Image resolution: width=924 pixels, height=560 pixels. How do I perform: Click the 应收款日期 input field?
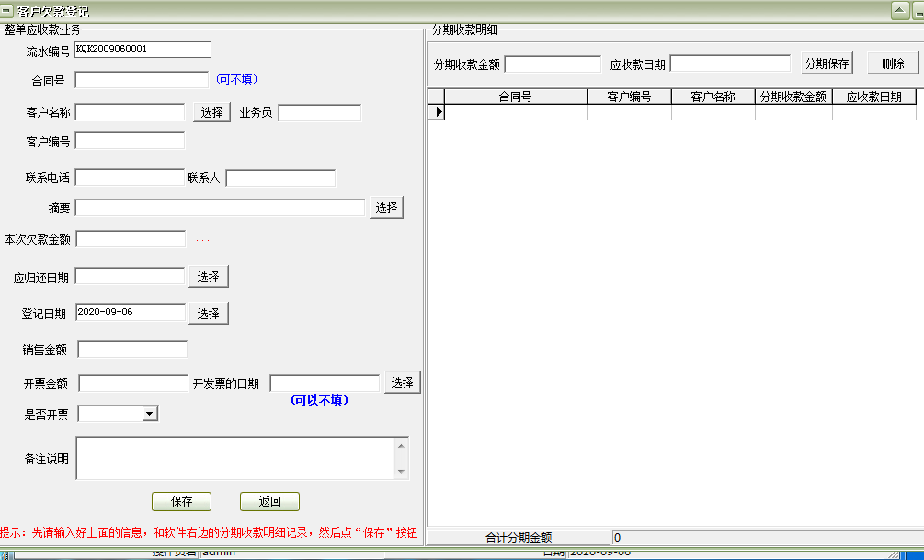pos(730,63)
